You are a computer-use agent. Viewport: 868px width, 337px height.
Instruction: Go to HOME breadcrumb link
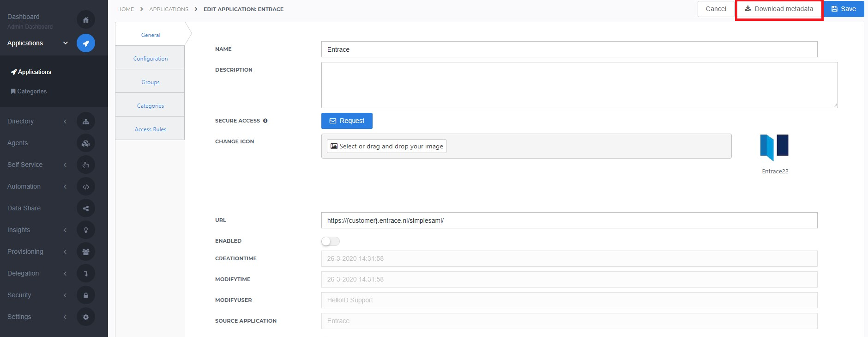(x=126, y=9)
